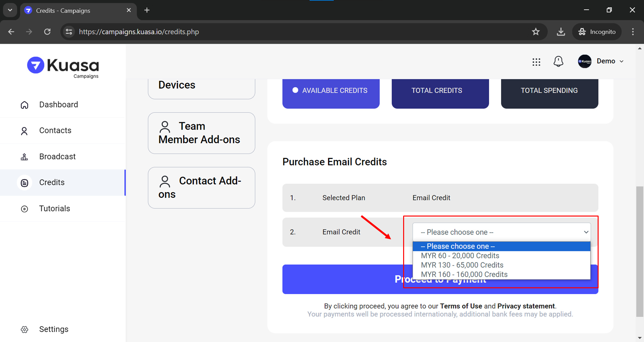644x342 pixels.
Task: Open Team Member Add-ons card
Action: point(201,133)
